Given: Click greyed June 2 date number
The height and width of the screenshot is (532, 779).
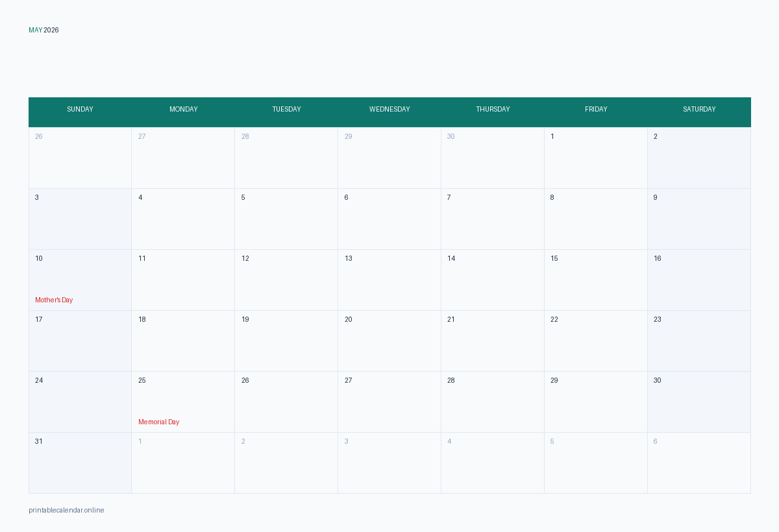Looking at the screenshot, I should [243, 442].
